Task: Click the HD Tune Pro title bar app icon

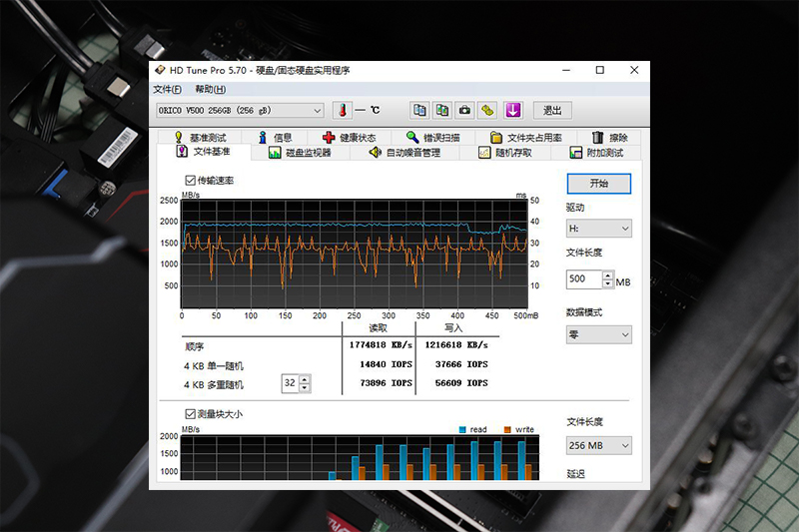Action: [x=160, y=70]
